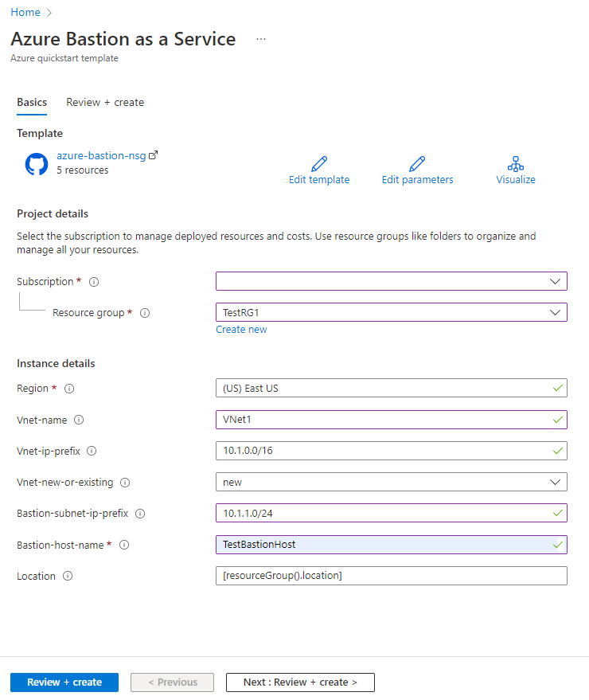Open the azure-bastion-nsg template link
The width and height of the screenshot is (589, 700).
point(101,155)
